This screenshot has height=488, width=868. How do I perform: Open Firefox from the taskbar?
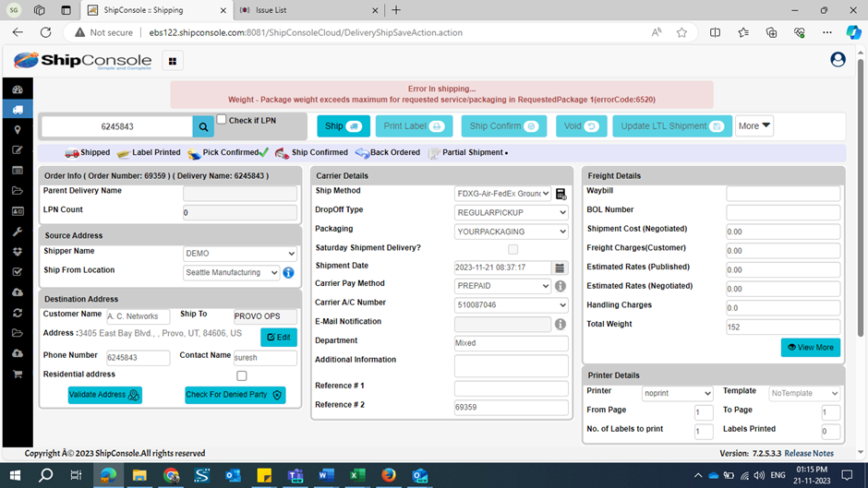(x=389, y=475)
